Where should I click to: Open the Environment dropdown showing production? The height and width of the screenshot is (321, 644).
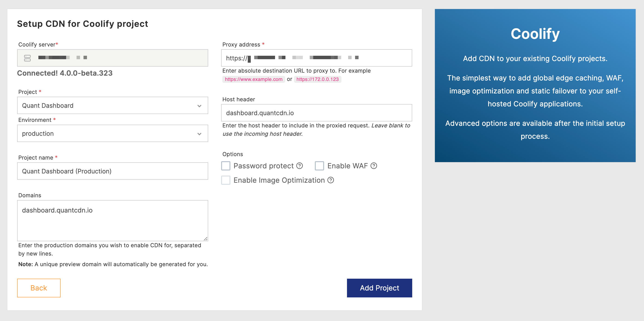[x=112, y=133]
